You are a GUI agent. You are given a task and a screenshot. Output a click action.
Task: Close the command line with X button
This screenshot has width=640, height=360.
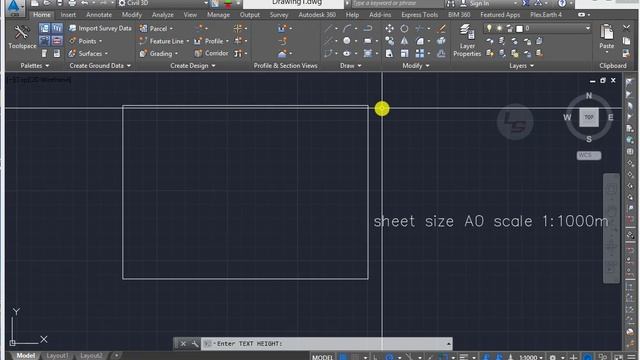point(183,344)
